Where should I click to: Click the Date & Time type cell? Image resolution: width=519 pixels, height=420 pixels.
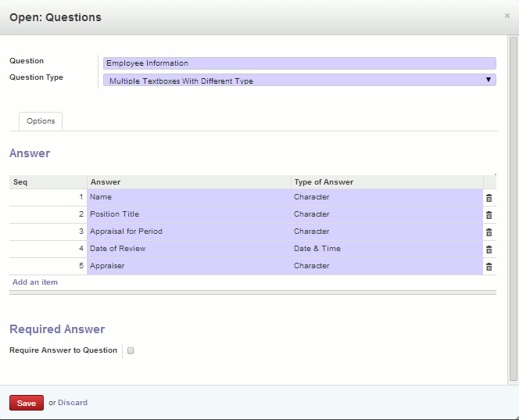386,249
